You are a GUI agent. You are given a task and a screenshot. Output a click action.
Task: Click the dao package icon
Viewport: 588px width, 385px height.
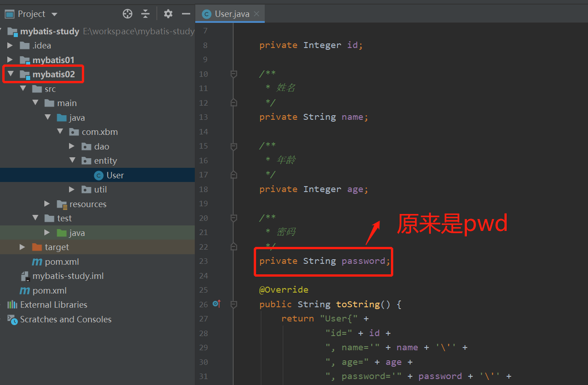pos(86,146)
